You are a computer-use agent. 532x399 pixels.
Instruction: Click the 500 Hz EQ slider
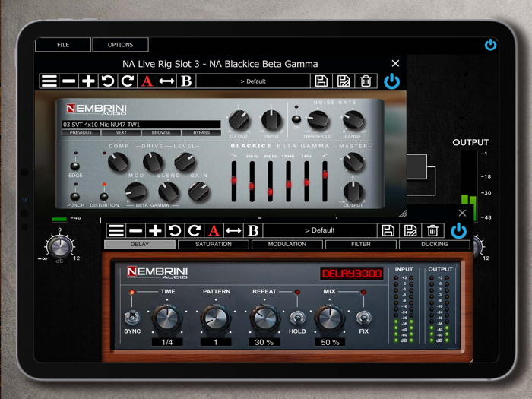270,182
